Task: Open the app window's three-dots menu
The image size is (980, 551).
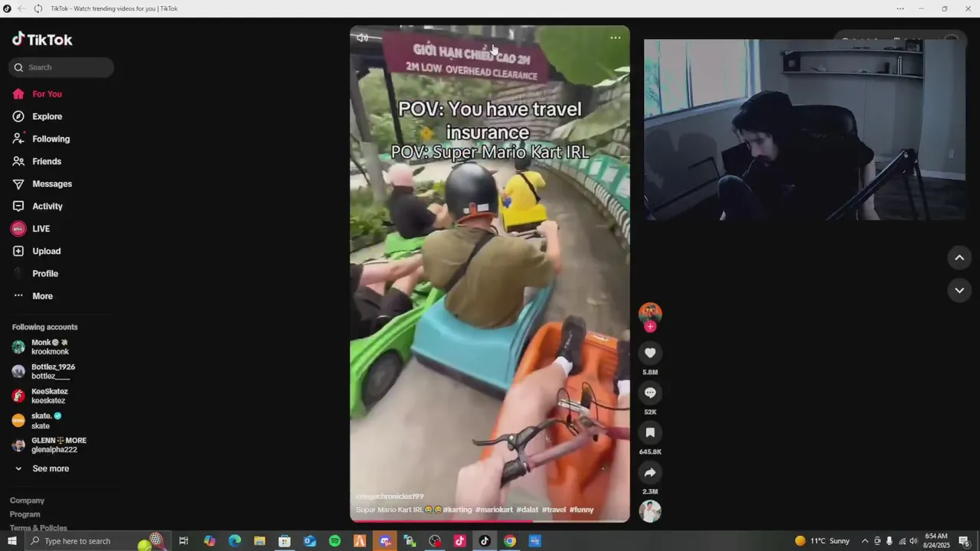Action: (x=900, y=8)
